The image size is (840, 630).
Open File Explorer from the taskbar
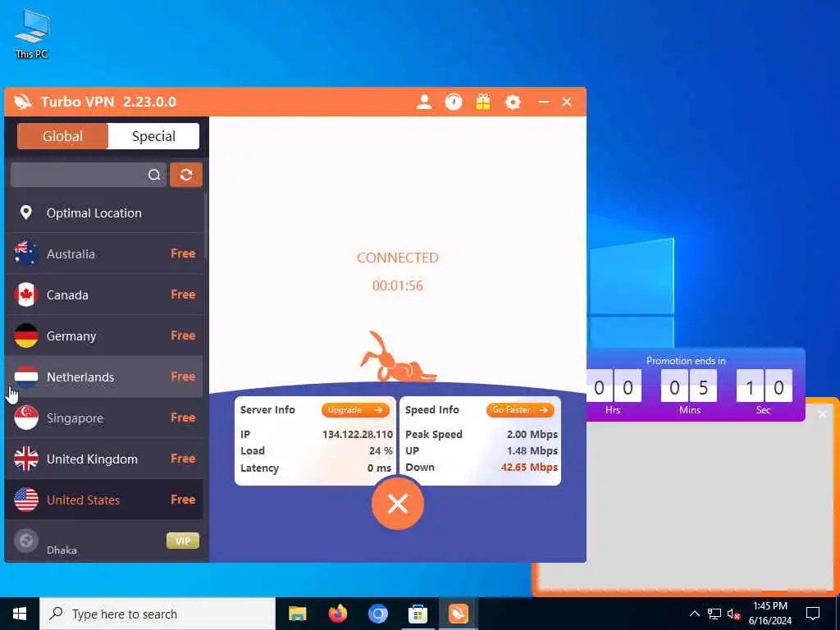click(297, 614)
